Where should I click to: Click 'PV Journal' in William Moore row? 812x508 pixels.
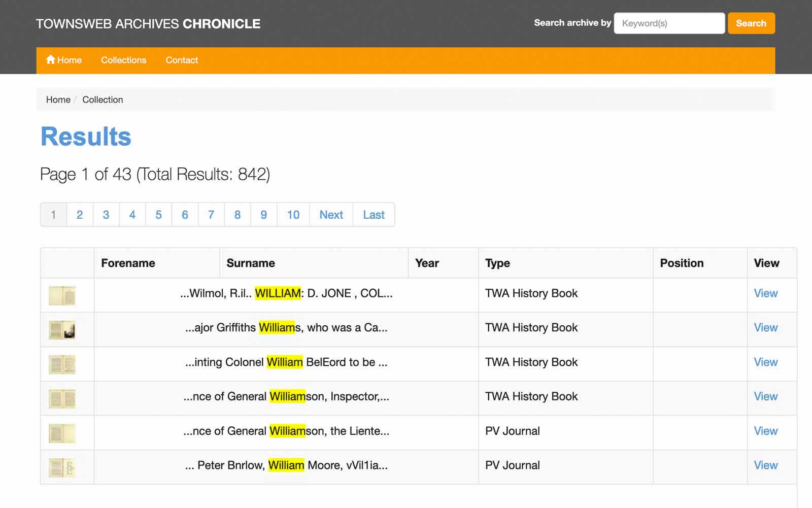click(513, 465)
